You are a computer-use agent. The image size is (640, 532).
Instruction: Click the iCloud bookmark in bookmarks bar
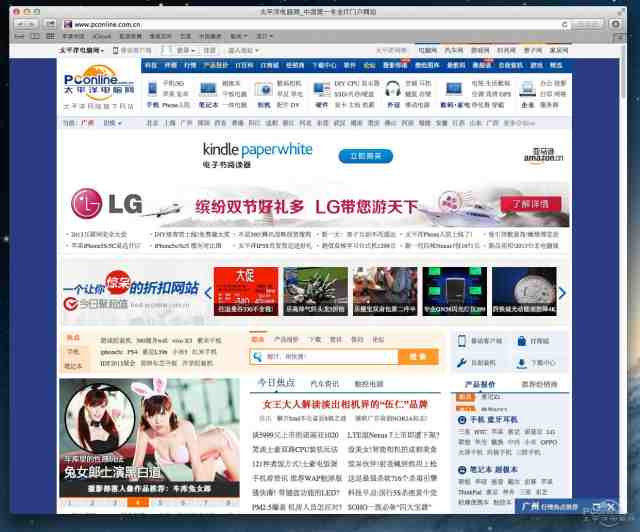tap(101, 36)
